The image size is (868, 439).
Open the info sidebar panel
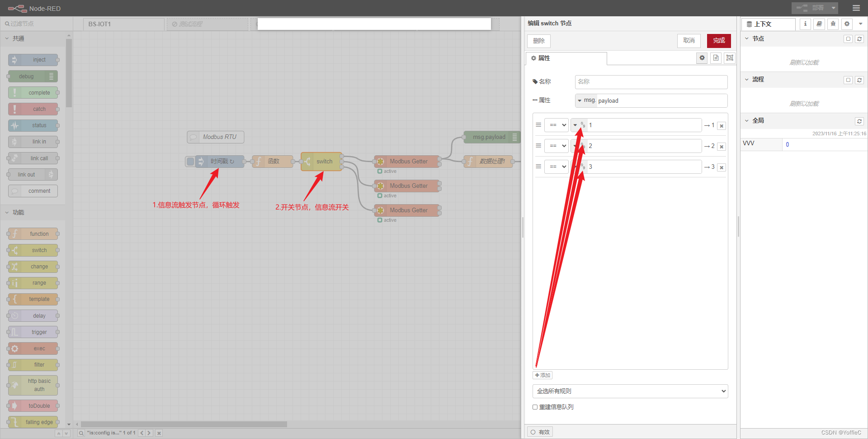coord(805,24)
